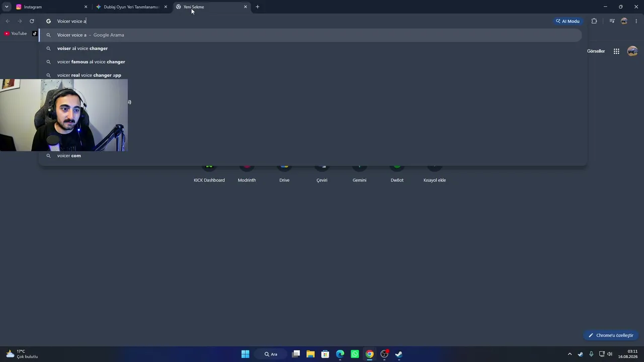Open the Windows Start menu
The image size is (644, 362).
click(x=245, y=354)
